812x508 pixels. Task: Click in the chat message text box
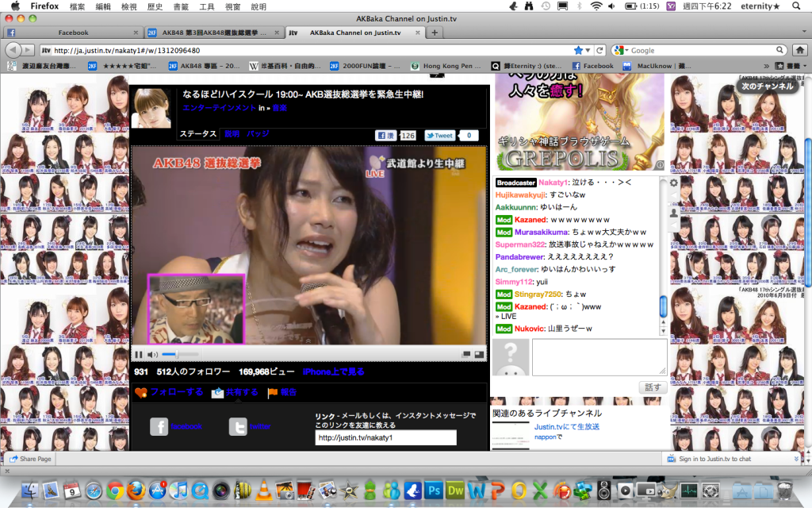599,357
